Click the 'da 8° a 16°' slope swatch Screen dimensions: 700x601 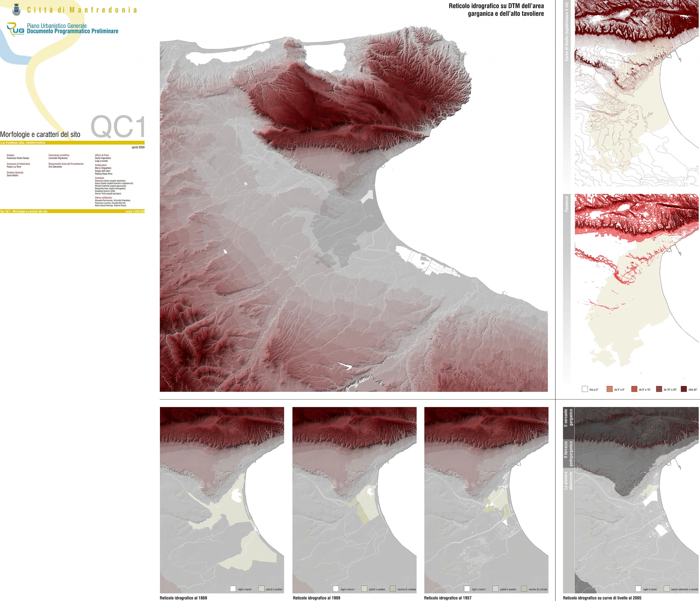(x=634, y=389)
